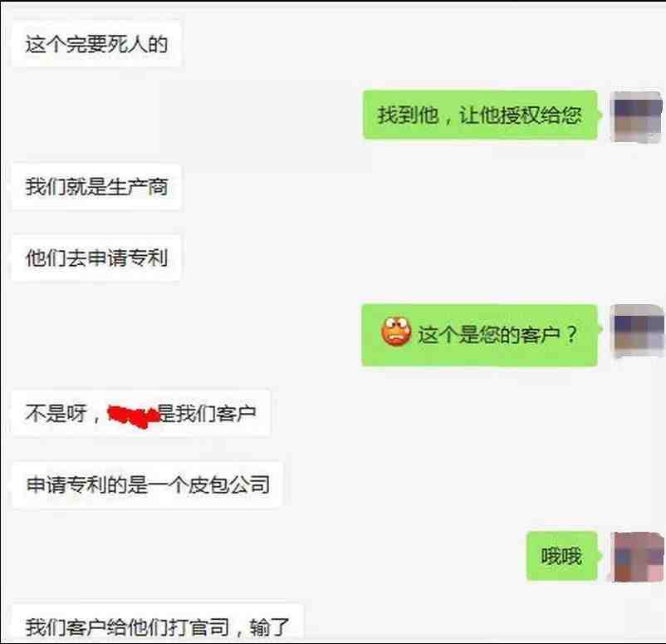Select the '不是呀，…是我们客户' message bubble

click(141, 413)
